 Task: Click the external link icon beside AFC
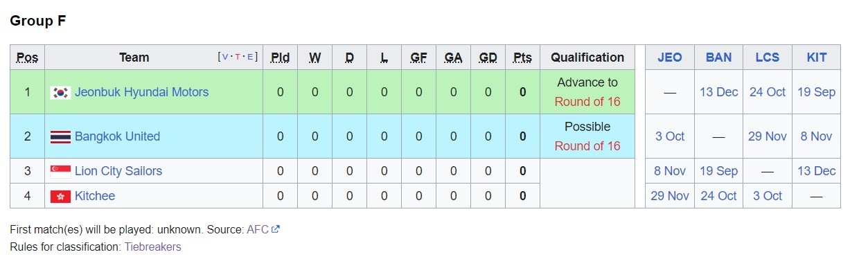[x=276, y=229]
